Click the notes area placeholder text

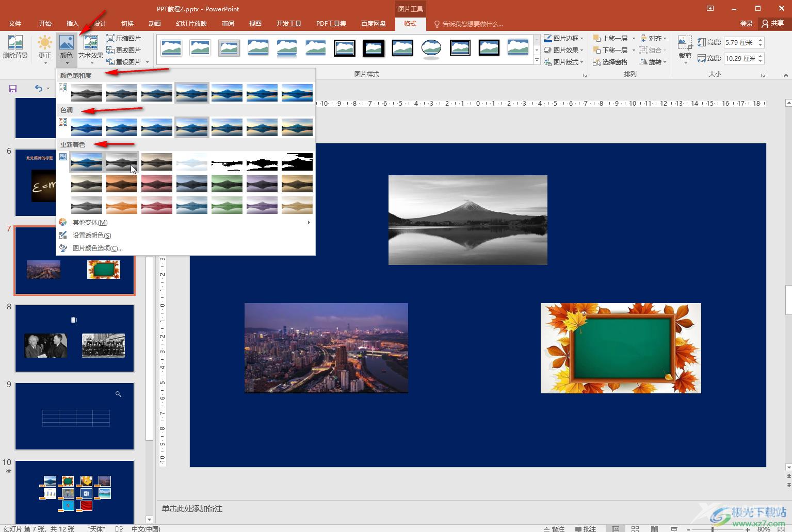(x=192, y=509)
